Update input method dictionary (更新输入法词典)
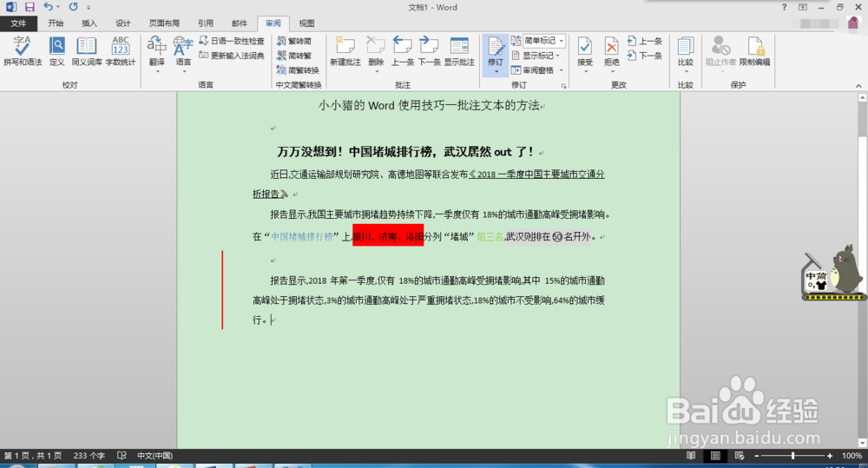The width and height of the screenshot is (868, 468). pyautogui.click(x=232, y=56)
